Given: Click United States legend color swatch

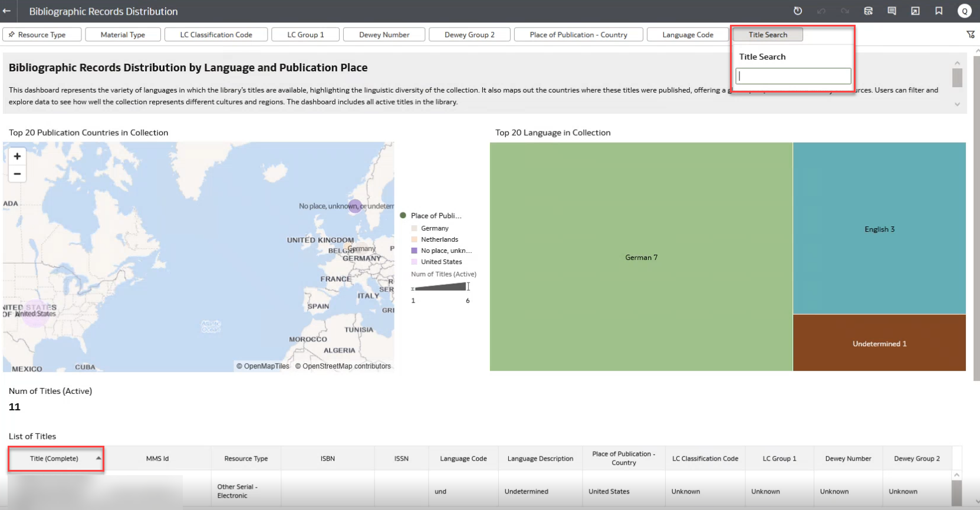Looking at the screenshot, I should pos(414,262).
